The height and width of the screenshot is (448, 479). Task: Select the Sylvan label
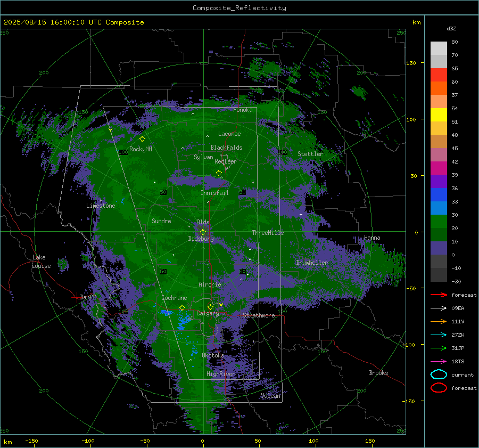(x=203, y=157)
